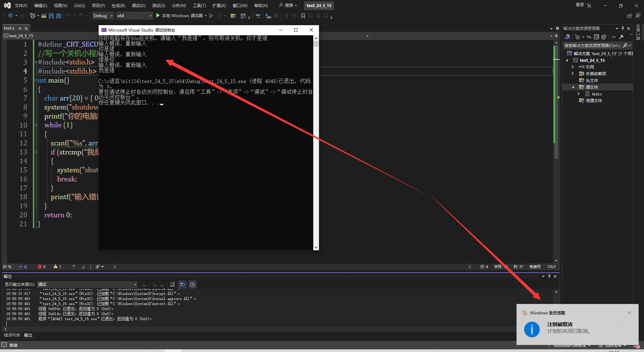
Task: Click the properties wrench icon
Action: 621,37
